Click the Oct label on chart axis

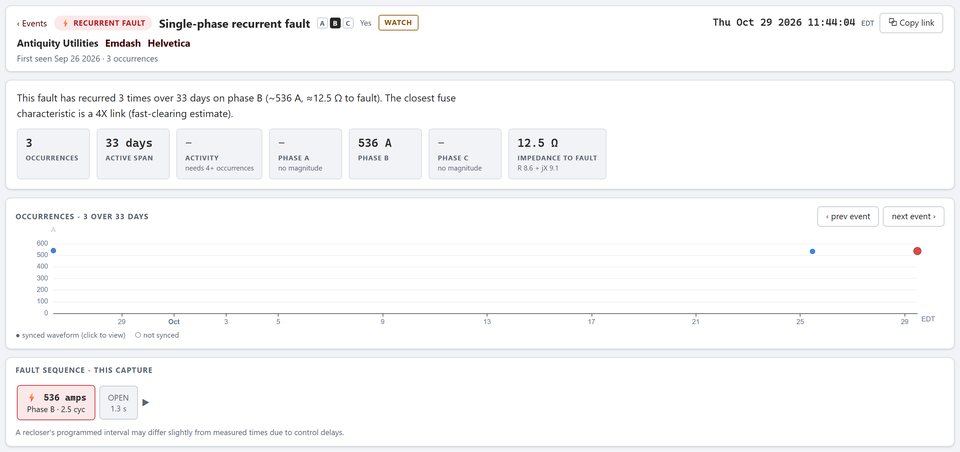174,321
